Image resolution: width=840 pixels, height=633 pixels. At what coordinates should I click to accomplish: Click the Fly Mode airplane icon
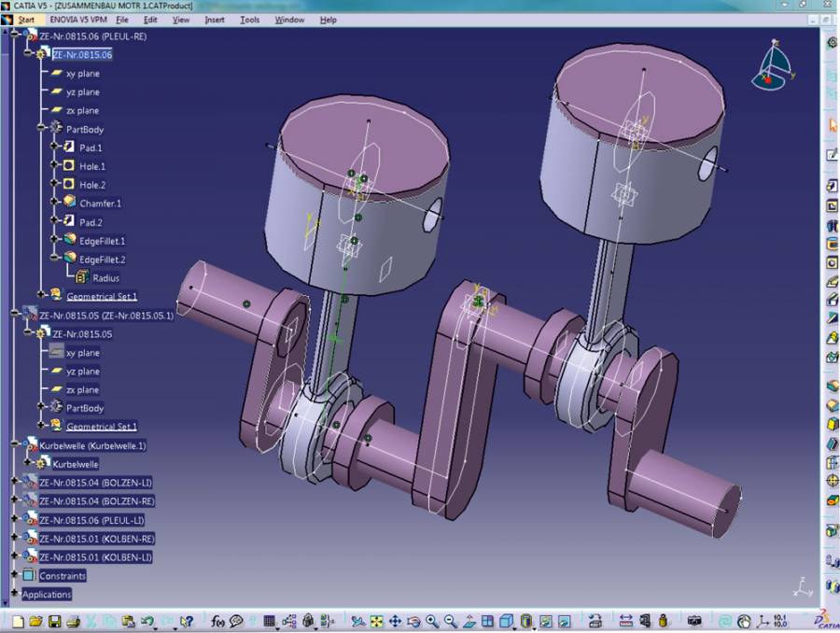357,621
